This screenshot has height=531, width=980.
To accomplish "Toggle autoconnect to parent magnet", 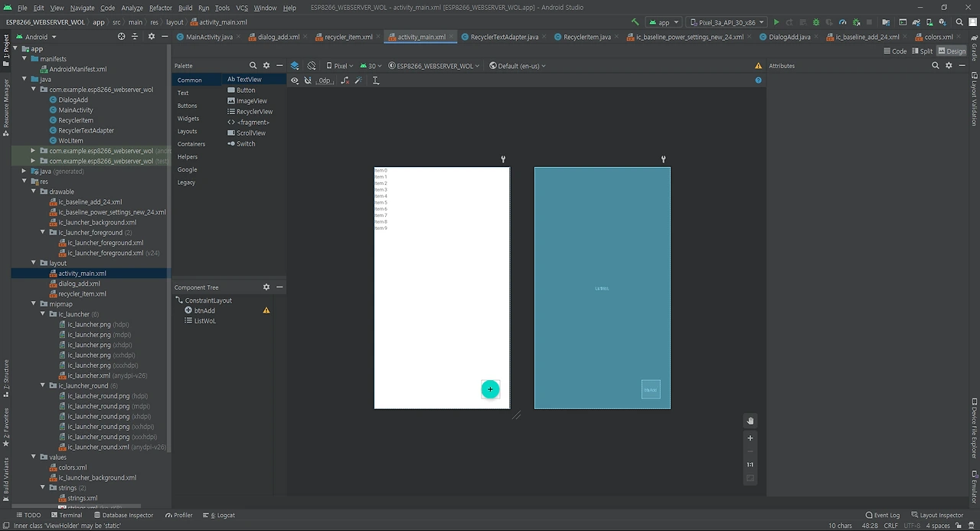I will point(308,80).
